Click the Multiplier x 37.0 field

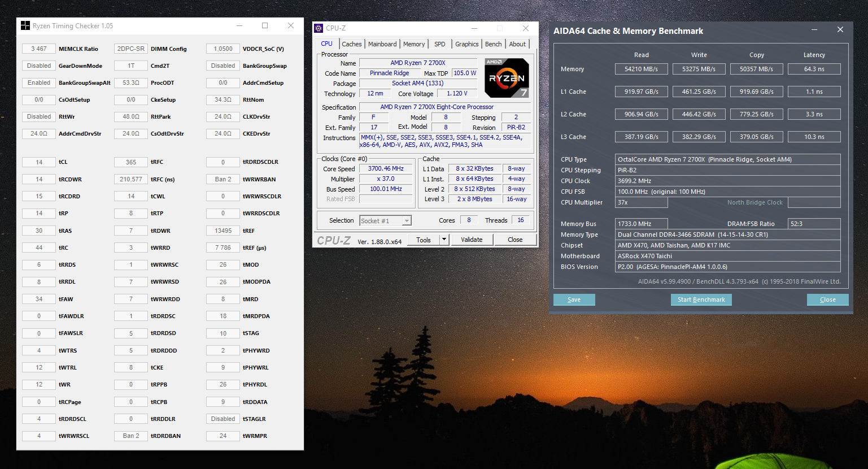(x=386, y=179)
